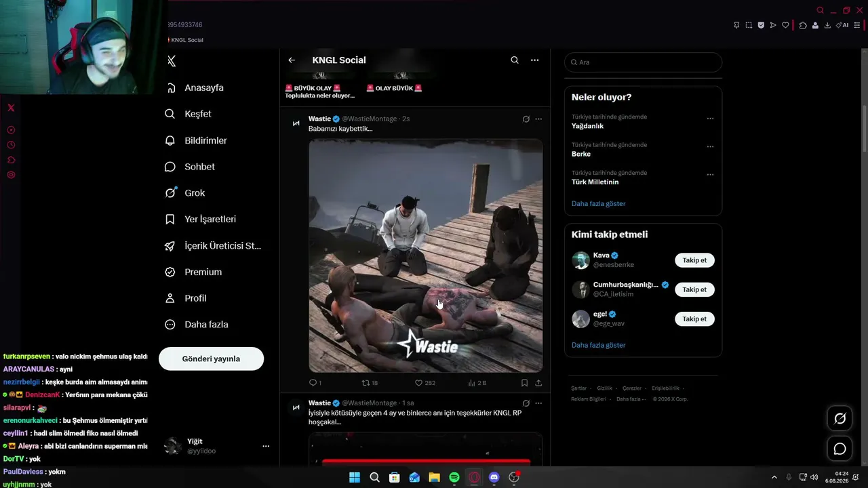868x488 pixels.
Task: Click the X logo in the navigation sidebar
Action: pyautogui.click(x=172, y=61)
